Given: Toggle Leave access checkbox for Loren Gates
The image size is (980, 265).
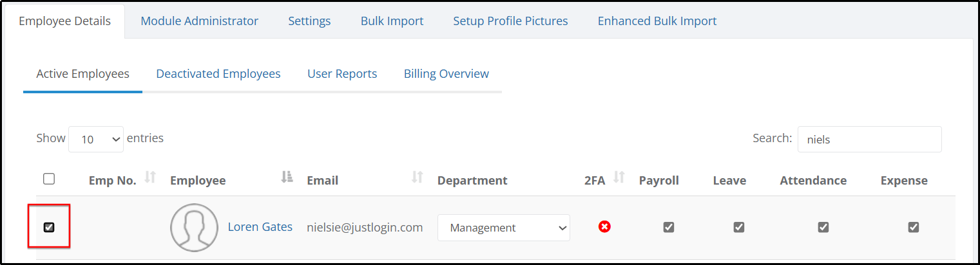Looking at the screenshot, I should pos(739,227).
